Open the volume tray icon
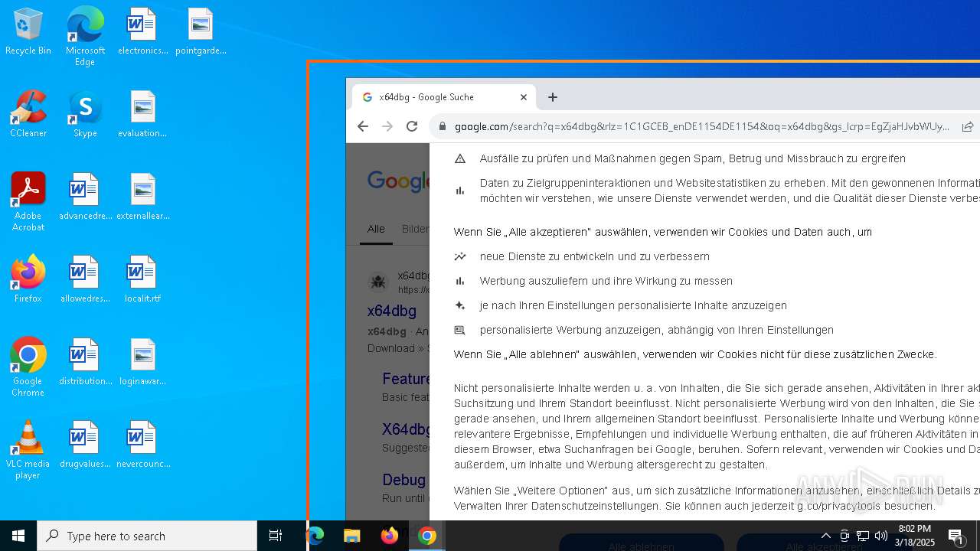 point(881,536)
